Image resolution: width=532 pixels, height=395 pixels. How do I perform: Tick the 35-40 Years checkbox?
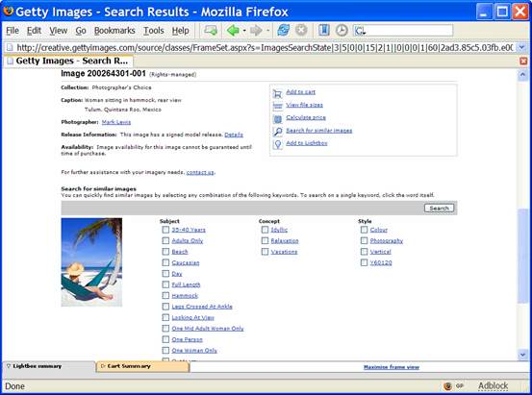(165, 230)
